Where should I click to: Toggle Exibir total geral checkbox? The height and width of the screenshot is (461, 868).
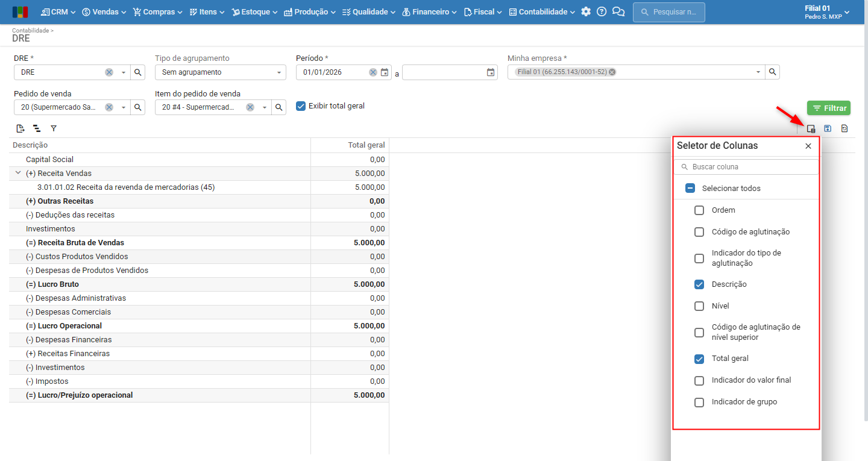(301, 106)
